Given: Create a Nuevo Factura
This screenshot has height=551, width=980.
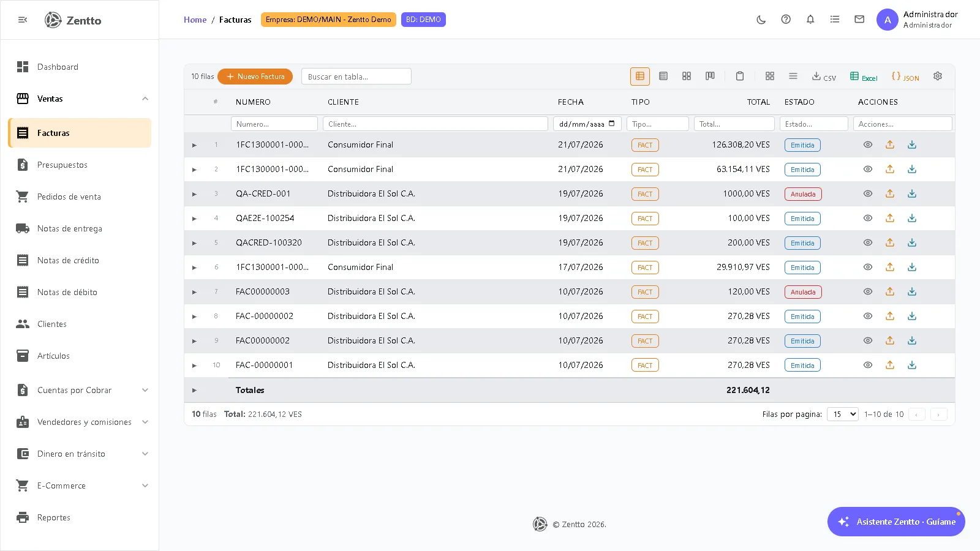Looking at the screenshot, I should tap(255, 77).
